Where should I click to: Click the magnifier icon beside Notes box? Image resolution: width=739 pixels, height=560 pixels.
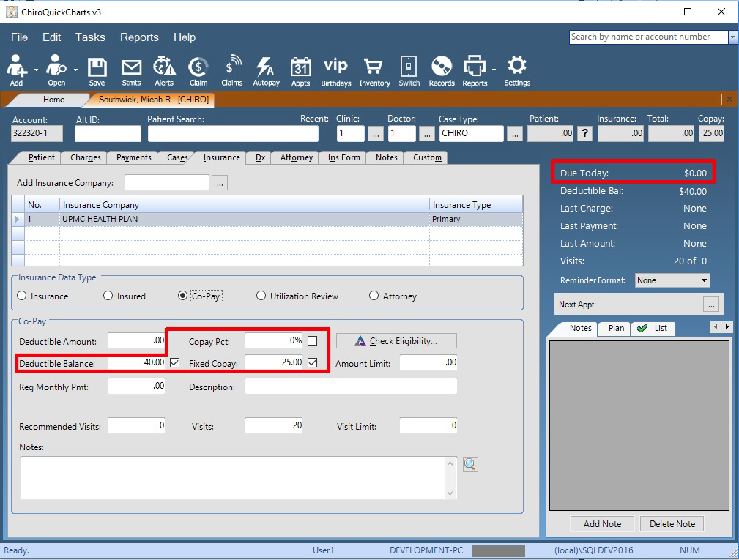coord(470,464)
